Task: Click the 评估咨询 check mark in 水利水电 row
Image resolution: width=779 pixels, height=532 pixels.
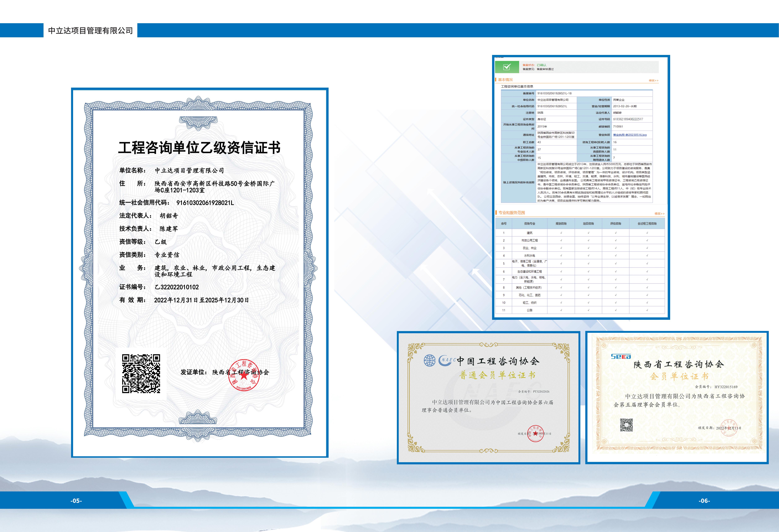Action: (x=616, y=256)
